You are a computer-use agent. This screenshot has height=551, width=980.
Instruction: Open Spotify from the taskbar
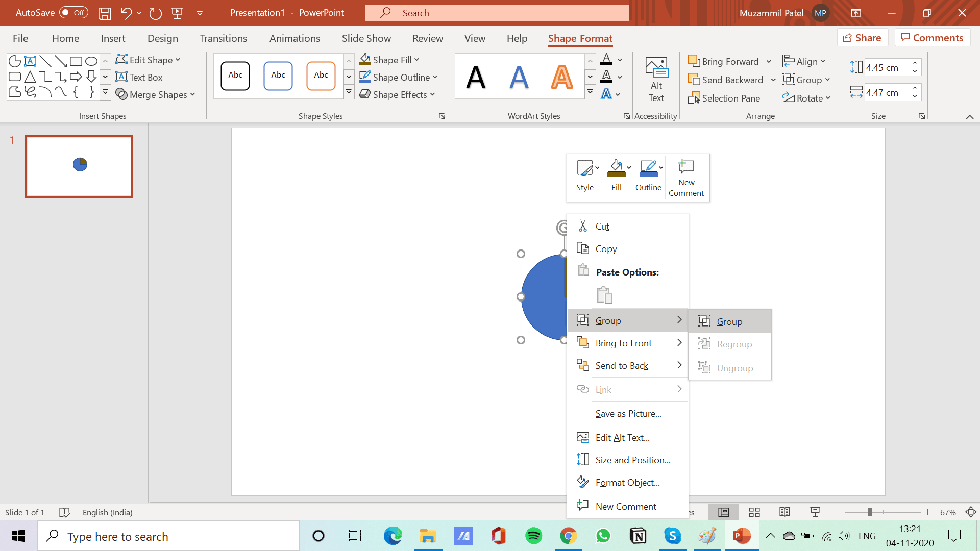[x=533, y=536]
